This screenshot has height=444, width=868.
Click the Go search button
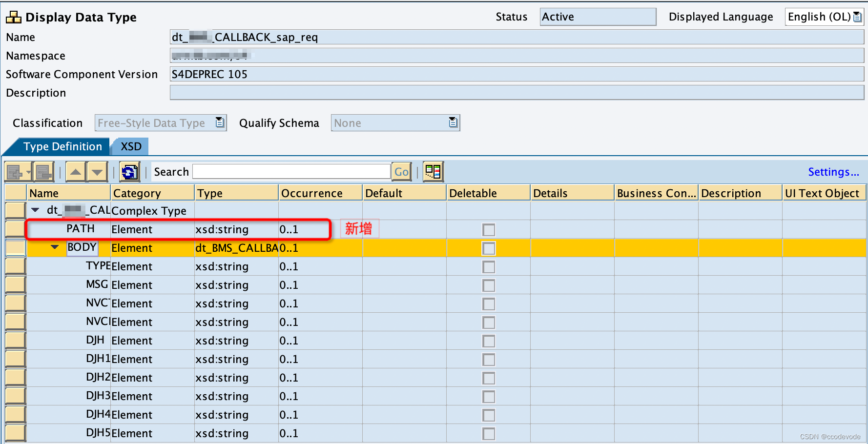click(x=401, y=171)
